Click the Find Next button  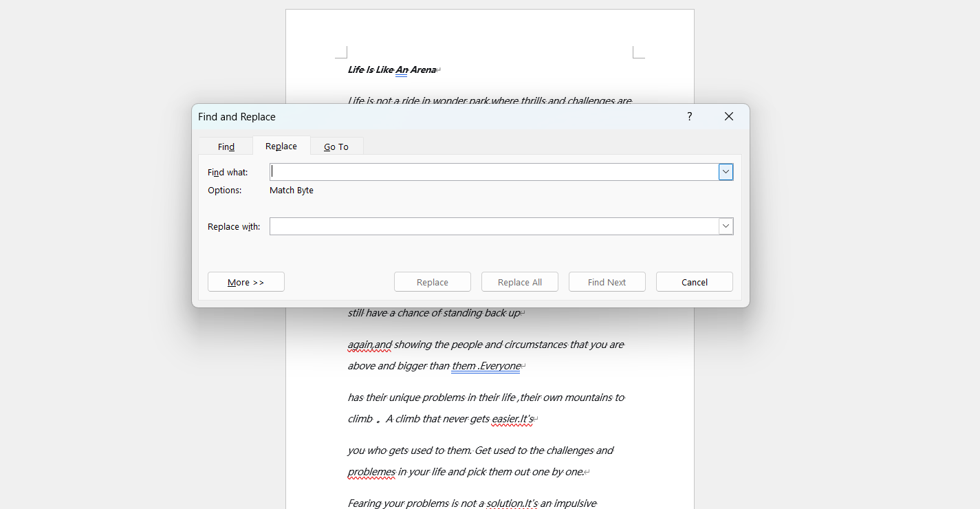[607, 281]
